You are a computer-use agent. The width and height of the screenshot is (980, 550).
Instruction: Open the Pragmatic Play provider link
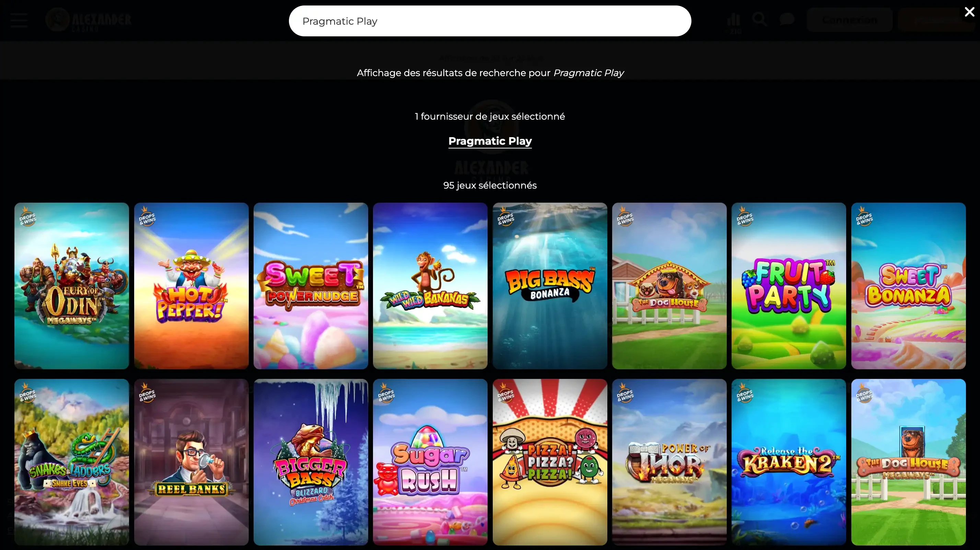pyautogui.click(x=490, y=141)
